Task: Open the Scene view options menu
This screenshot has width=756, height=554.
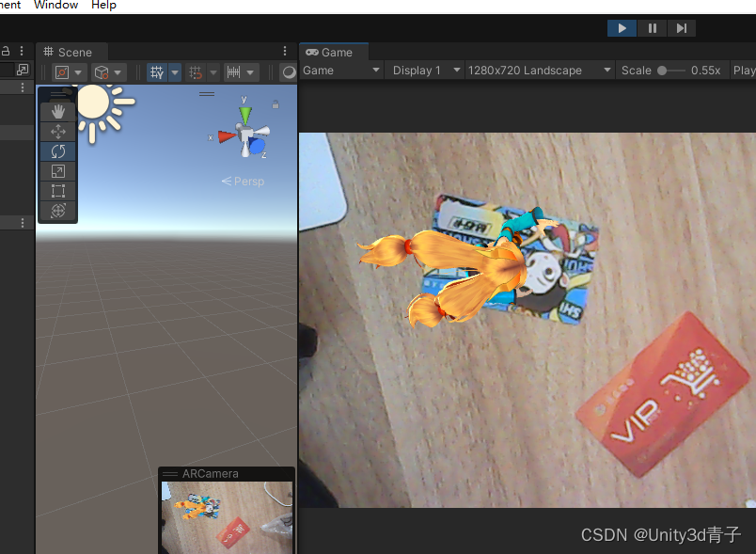Action: click(285, 51)
